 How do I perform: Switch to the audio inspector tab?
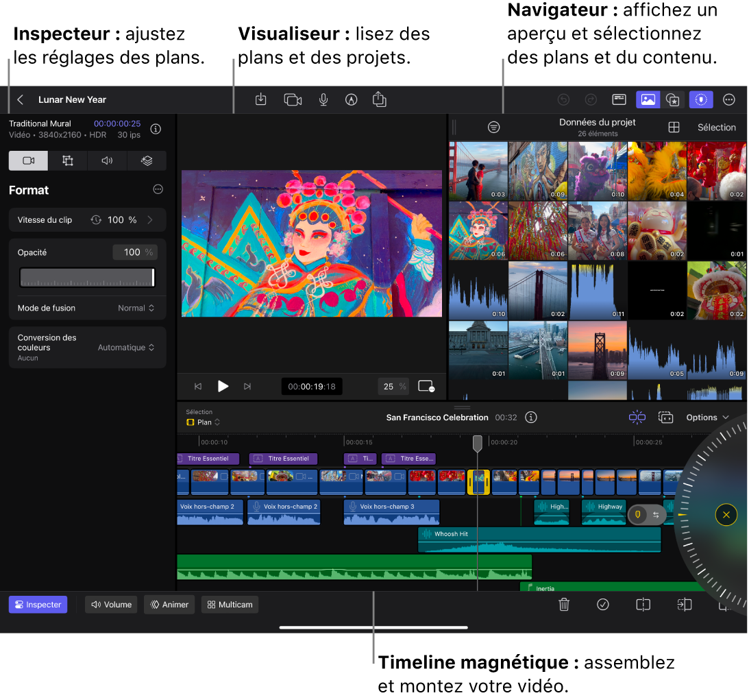pyautogui.click(x=108, y=160)
